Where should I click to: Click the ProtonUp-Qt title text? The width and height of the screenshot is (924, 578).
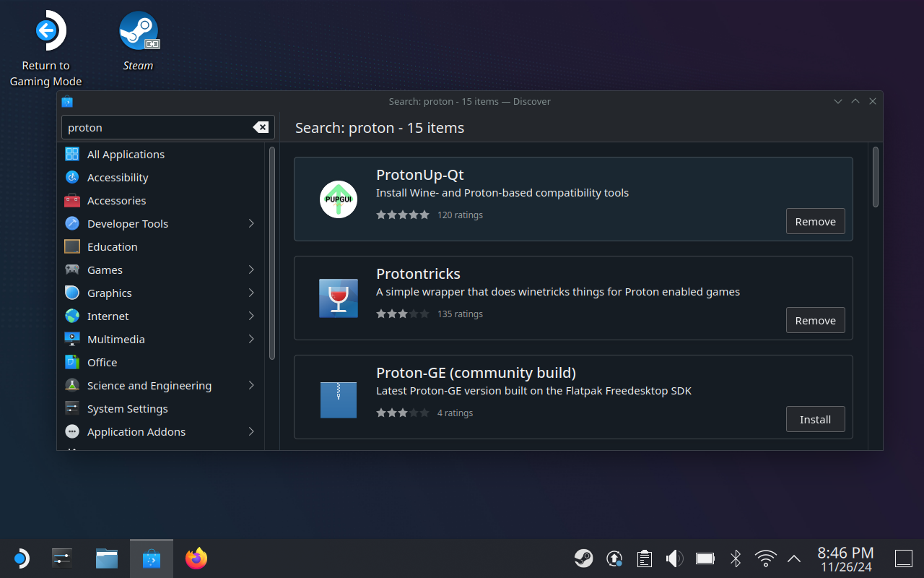tap(419, 175)
